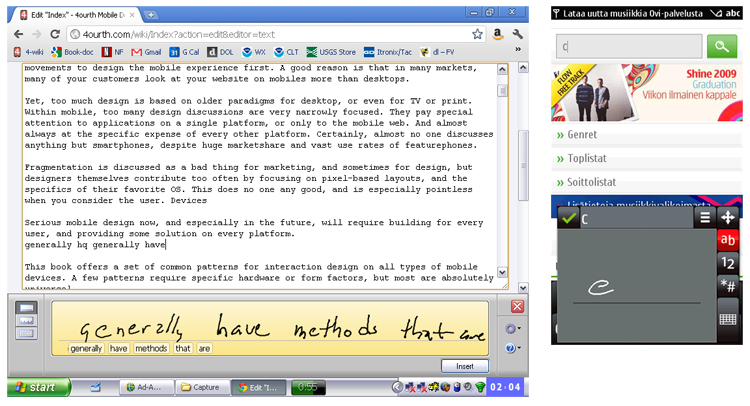Viewport: 750px width, 406px height.
Task: Bookmark this page with the star icon
Action: point(477,34)
